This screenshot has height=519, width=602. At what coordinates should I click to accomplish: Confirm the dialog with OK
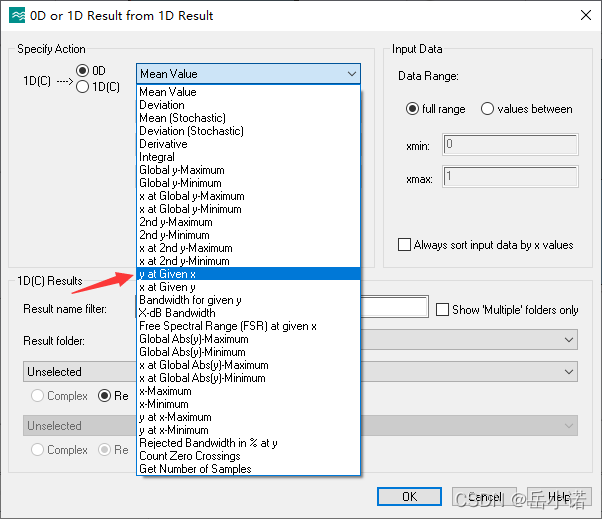click(409, 497)
